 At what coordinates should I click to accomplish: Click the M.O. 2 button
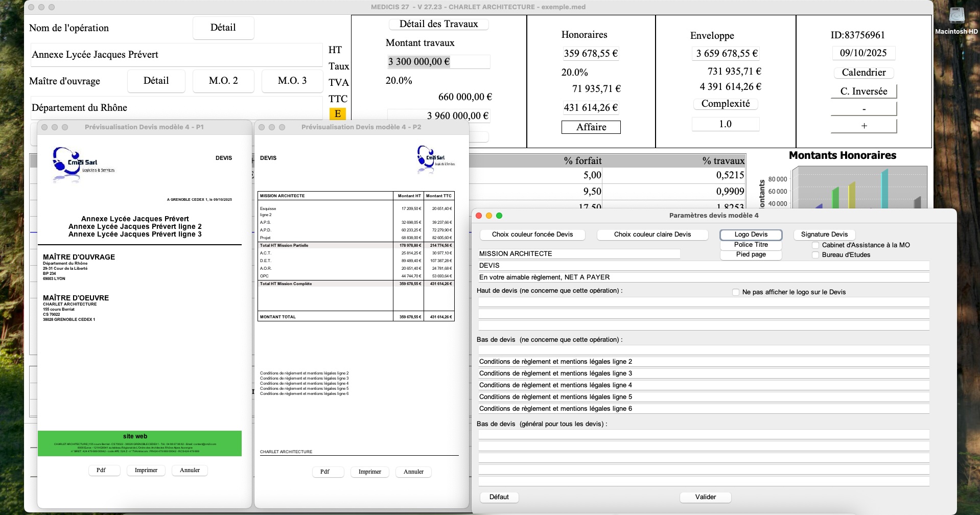tap(223, 81)
